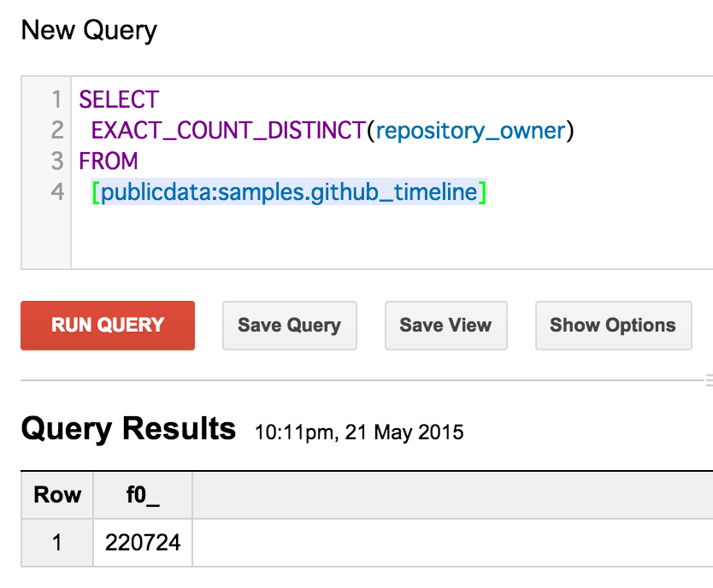The width and height of the screenshot is (713, 588).
Task: Select the result value 220724
Action: [142, 542]
